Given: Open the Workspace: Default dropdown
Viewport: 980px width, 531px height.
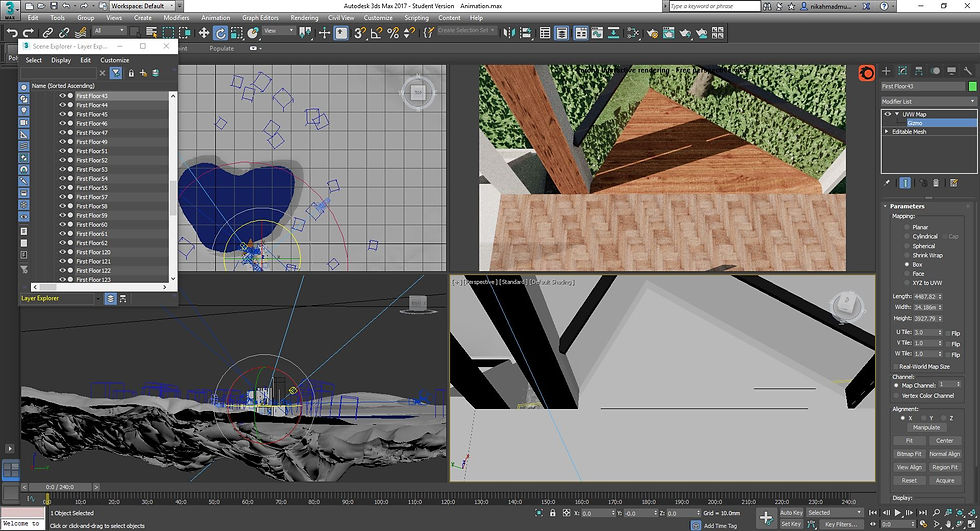Looking at the screenshot, I should pyautogui.click(x=143, y=6).
